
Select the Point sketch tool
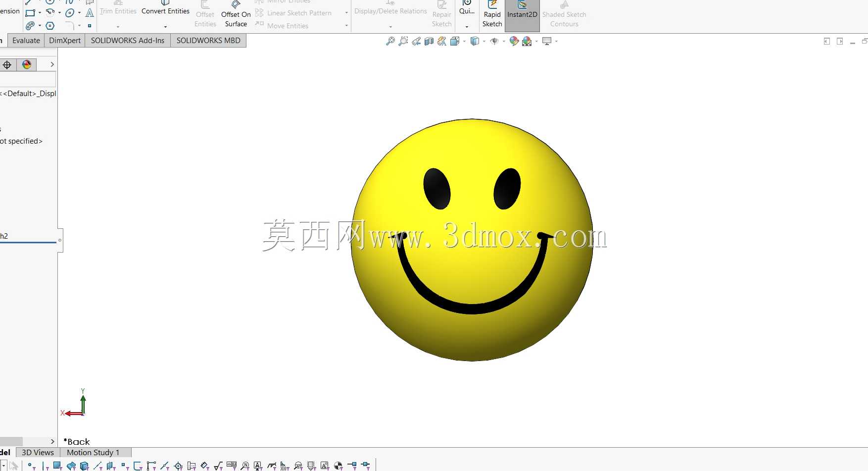point(90,26)
